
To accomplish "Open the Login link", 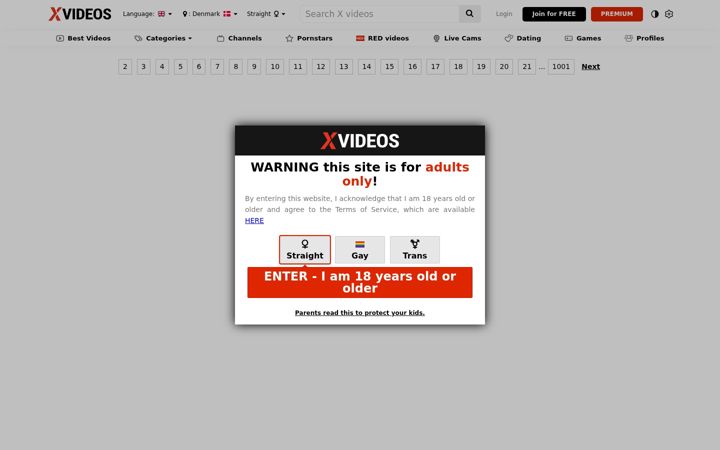I will [x=504, y=14].
